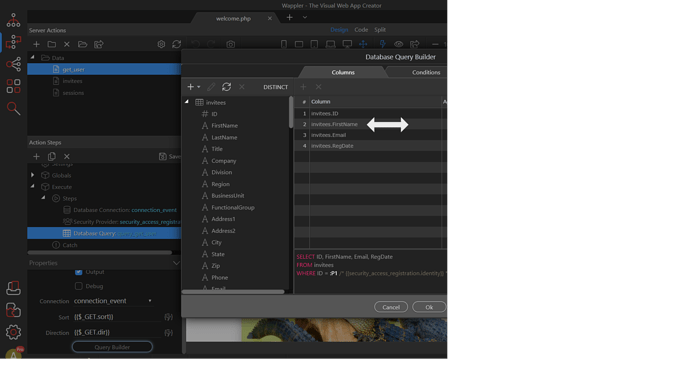
Task: Create new folder in Server Actions toolbar
Action: click(51, 44)
